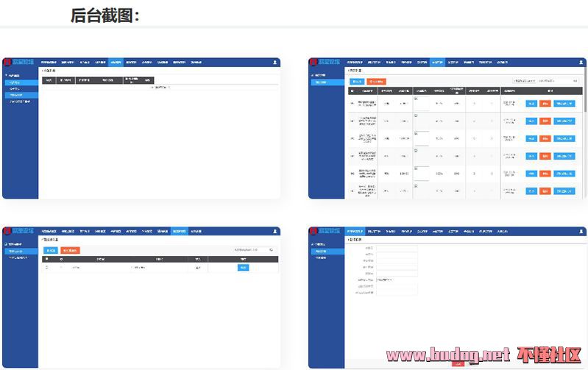Open highlighted sidebar item in top-right panel
The height and width of the screenshot is (370, 588).
(327, 82)
